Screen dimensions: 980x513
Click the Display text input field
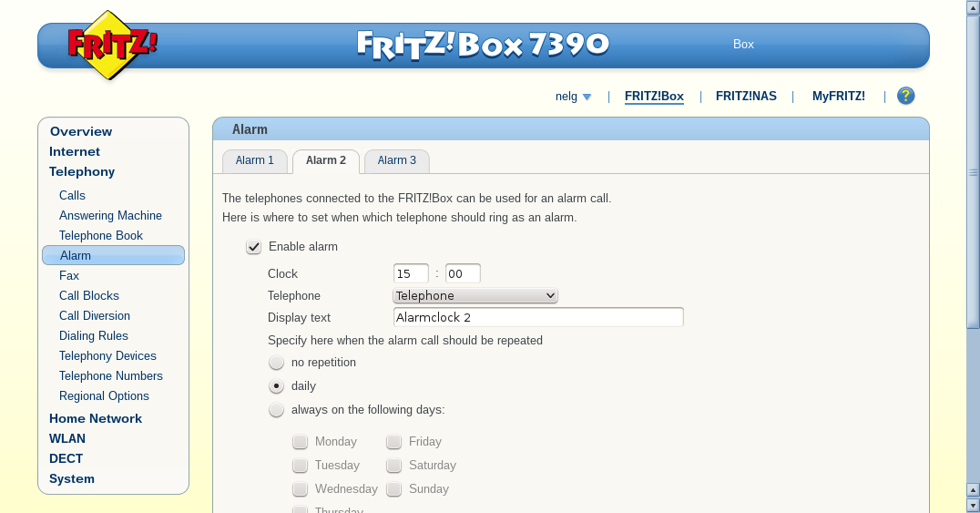click(538, 317)
